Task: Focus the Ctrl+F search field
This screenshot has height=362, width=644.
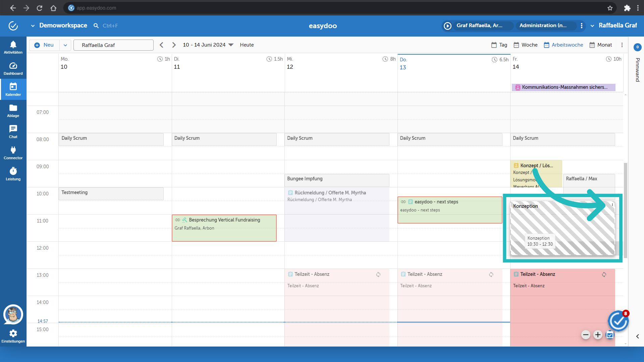Action: click(110, 26)
